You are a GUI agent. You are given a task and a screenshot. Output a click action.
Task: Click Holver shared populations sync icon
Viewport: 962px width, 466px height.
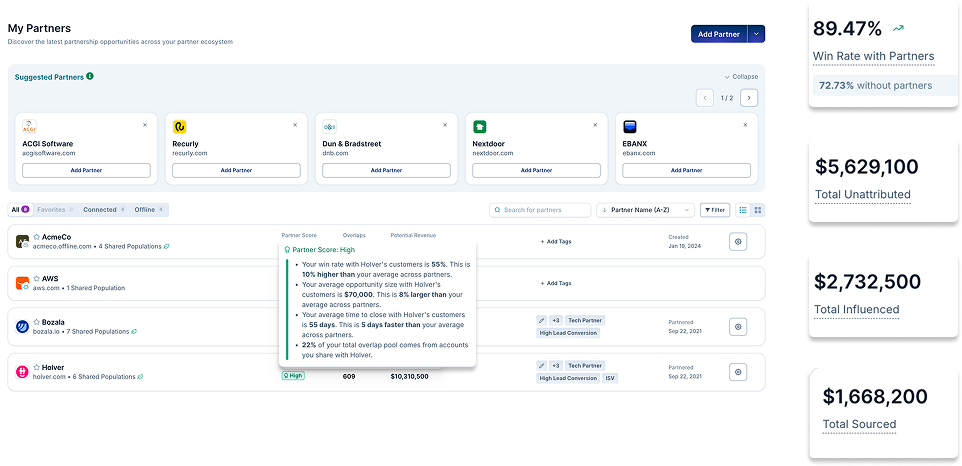tap(140, 377)
